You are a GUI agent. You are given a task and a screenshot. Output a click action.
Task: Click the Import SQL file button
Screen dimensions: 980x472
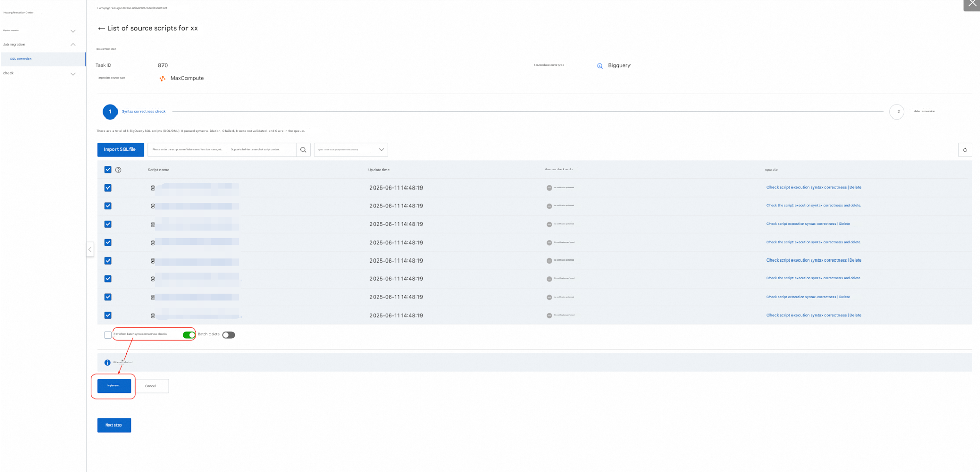tap(120, 150)
